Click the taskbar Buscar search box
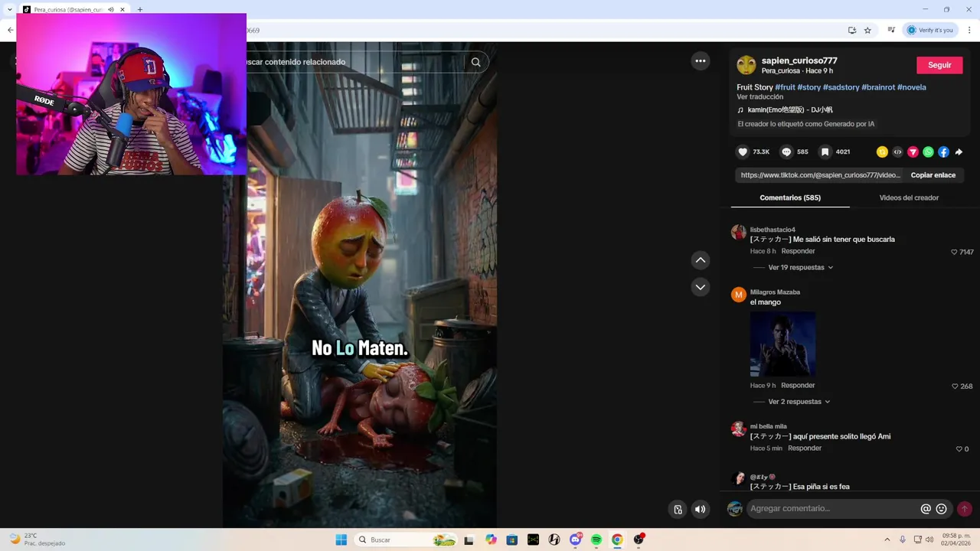 407,540
